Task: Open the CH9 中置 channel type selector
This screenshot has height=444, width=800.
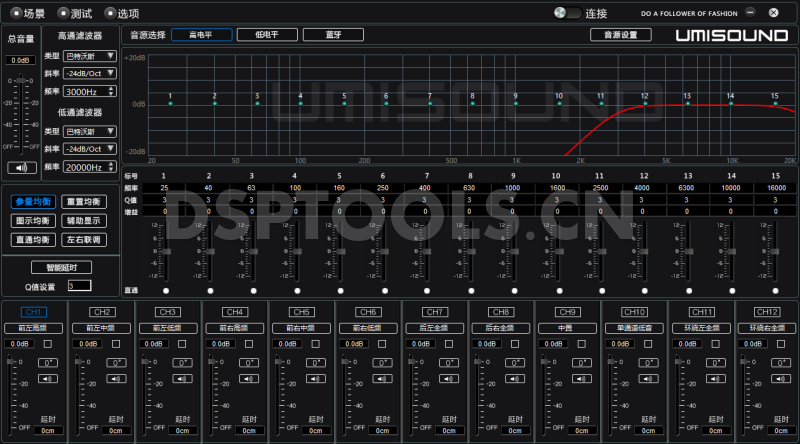Action: (567, 328)
